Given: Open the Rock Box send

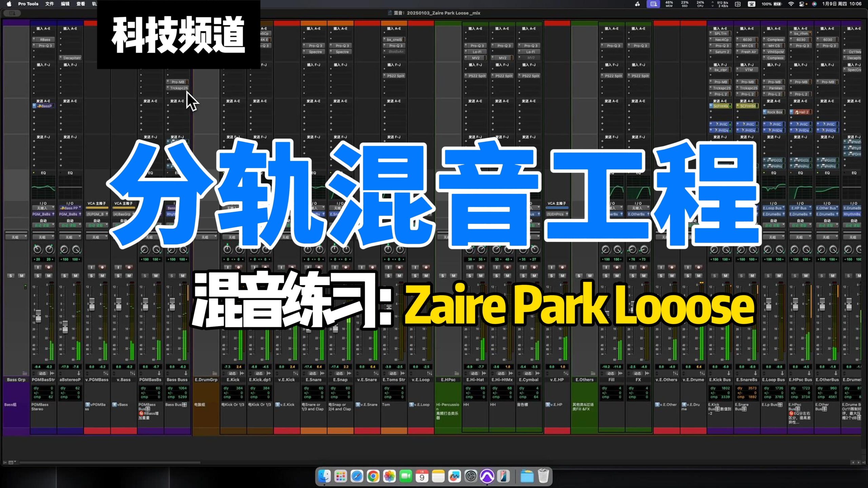Looking at the screenshot, I should (773, 112).
